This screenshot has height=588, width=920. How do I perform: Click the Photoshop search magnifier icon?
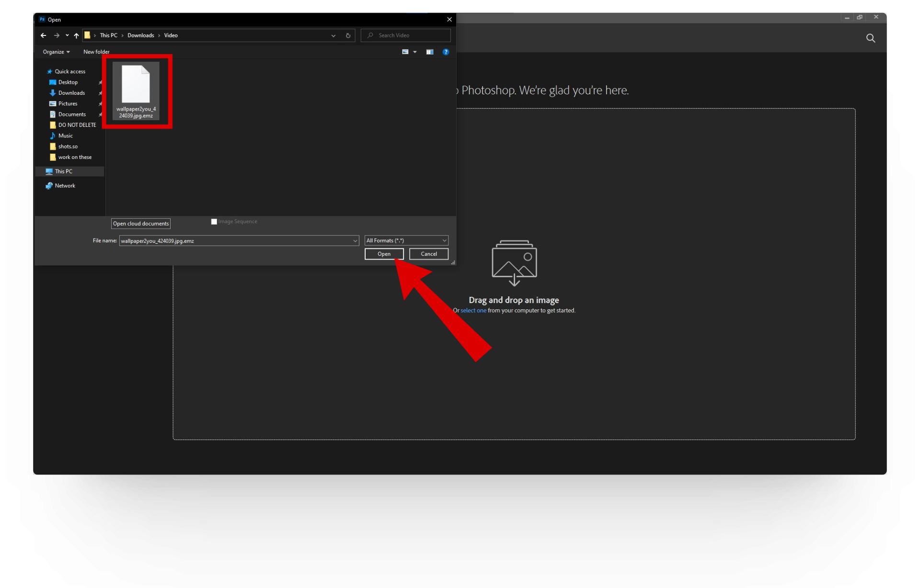pos(870,38)
